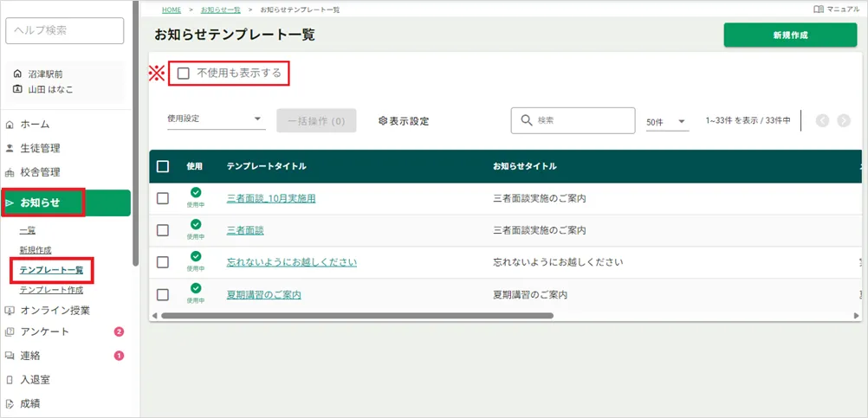Click the ホーム house icon in sidebar
Viewport: 868px width, 418px height.
(x=9, y=125)
